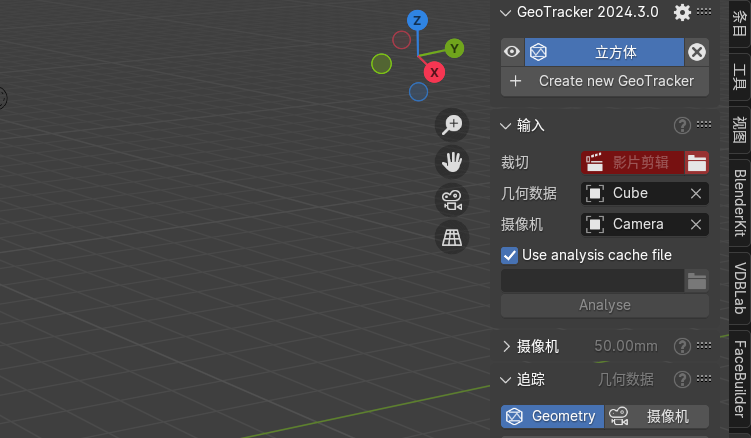
Task: Open GeoTracker settings gear icon
Action: (682, 12)
